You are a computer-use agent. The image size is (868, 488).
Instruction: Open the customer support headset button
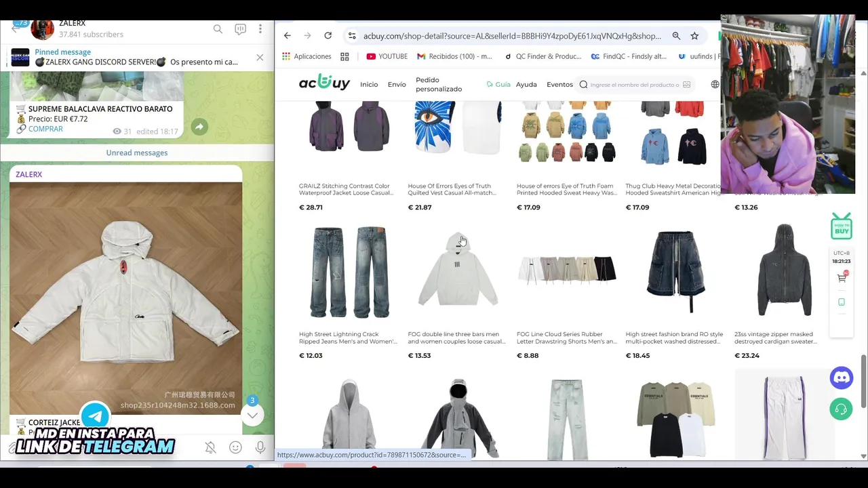click(842, 409)
